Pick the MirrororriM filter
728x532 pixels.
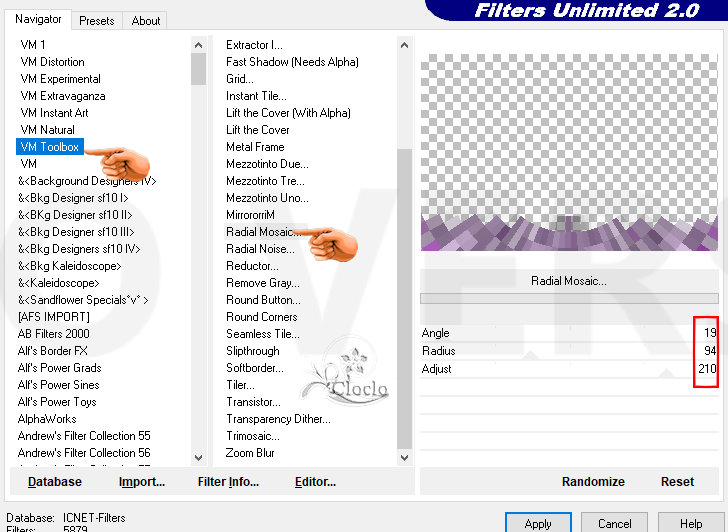point(250,215)
